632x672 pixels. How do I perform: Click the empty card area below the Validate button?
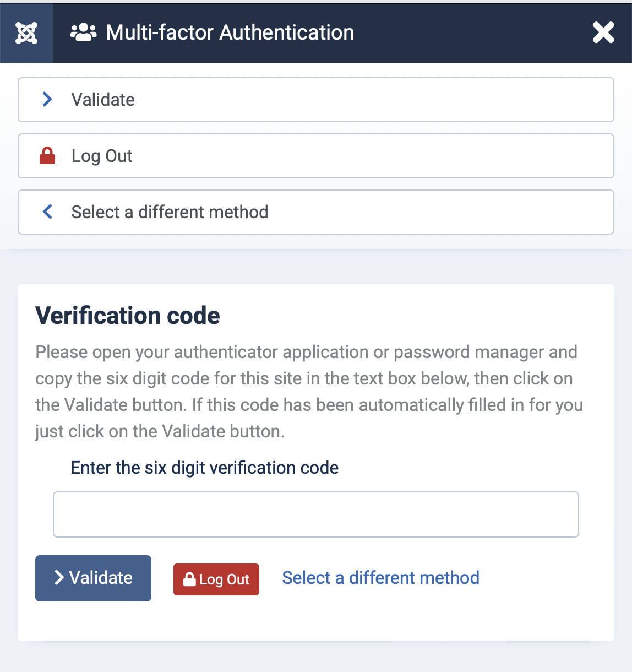(316, 621)
